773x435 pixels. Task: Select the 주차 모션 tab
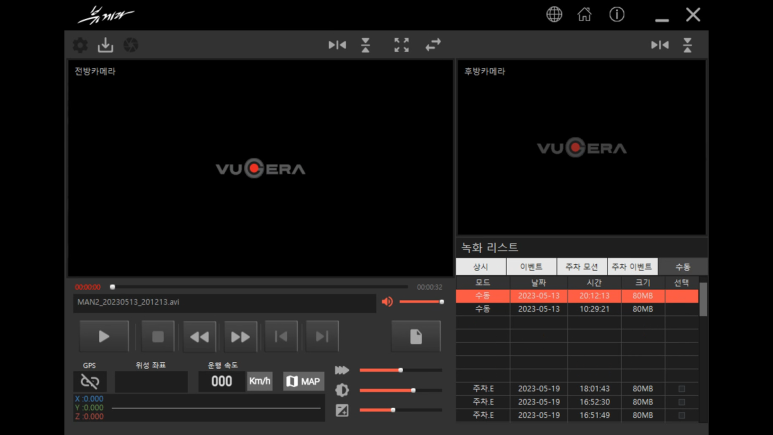[x=582, y=267]
